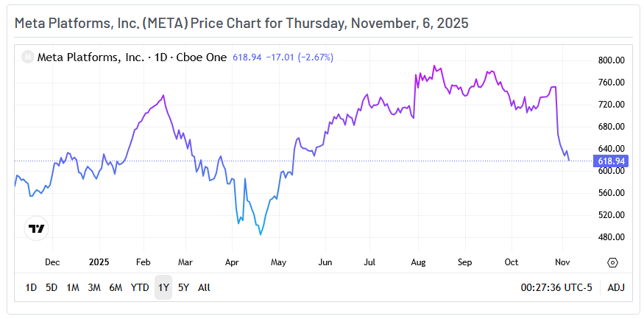644x319 pixels.
Task: Open the chart settings gear icon
Action: (612, 262)
